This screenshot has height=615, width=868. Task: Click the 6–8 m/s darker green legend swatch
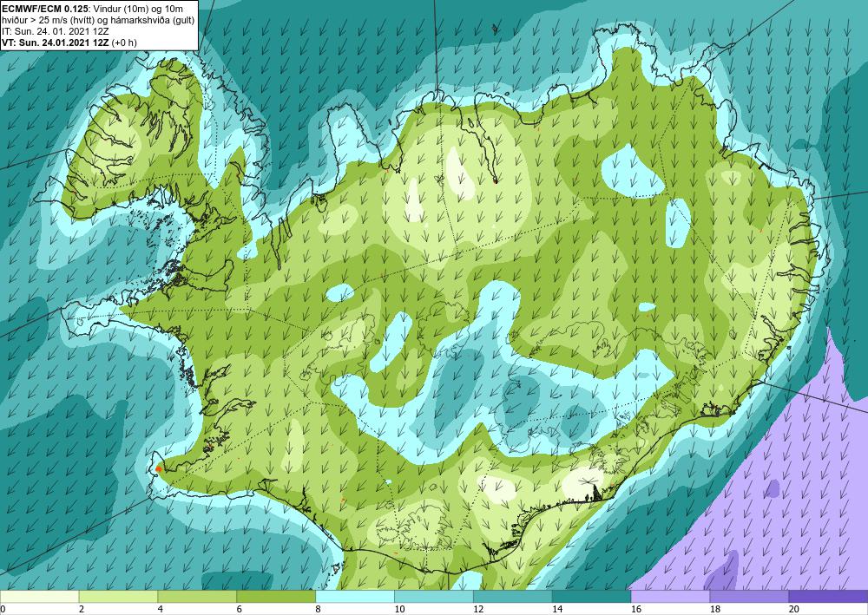[276, 597]
